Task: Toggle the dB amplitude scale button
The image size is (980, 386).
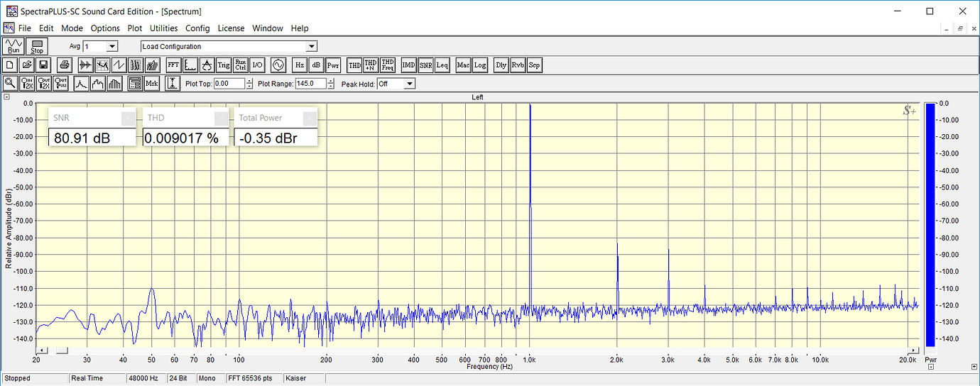Action: (316, 65)
